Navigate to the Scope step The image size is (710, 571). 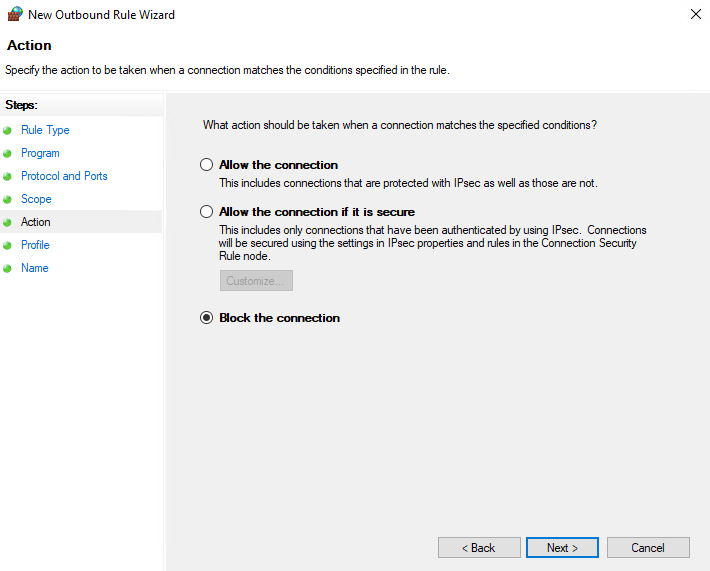point(36,199)
